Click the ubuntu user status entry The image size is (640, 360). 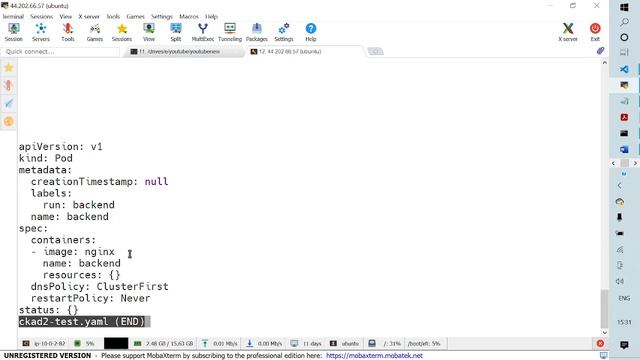pos(344,344)
